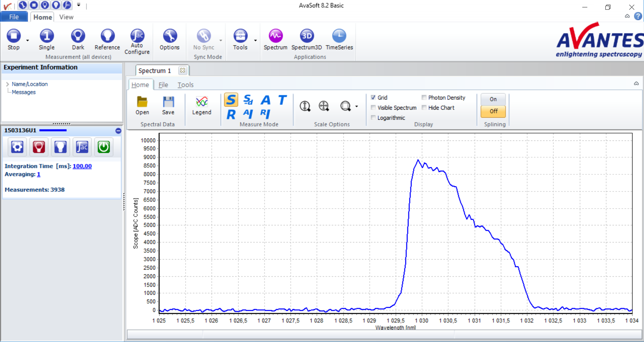644x342 pixels.
Task: Close the Spectrum 1 tab
Action: 182,70
